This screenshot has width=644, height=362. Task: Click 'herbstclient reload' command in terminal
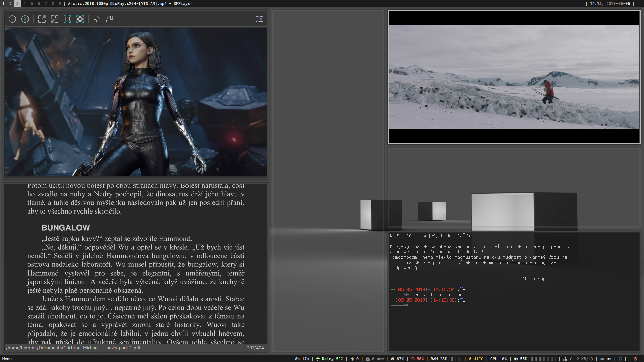(x=437, y=295)
